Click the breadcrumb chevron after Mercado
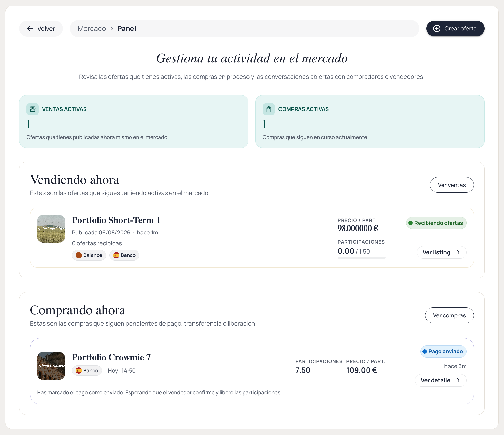Image resolution: width=504 pixels, height=435 pixels. [112, 29]
